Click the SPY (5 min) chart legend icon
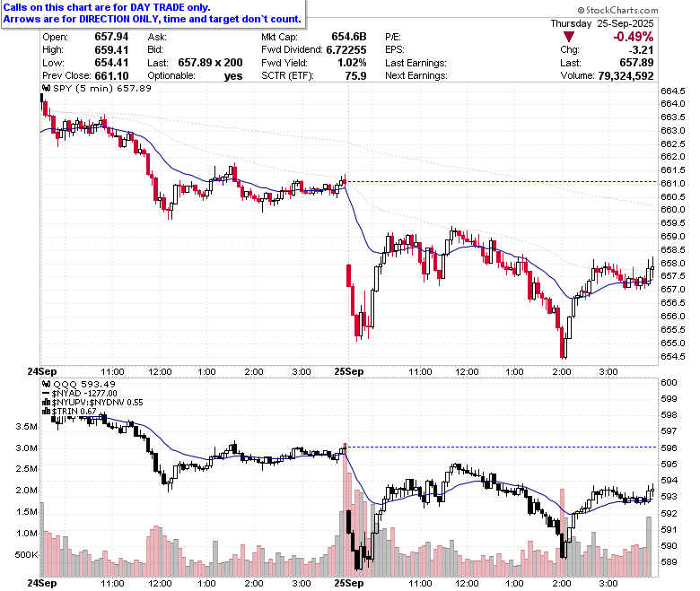 tap(47, 88)
